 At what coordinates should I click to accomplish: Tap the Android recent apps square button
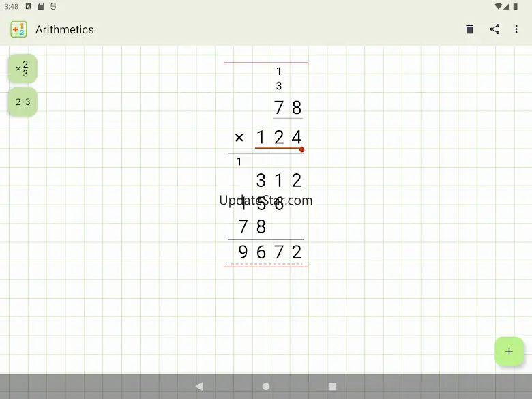tap(333, 387)
